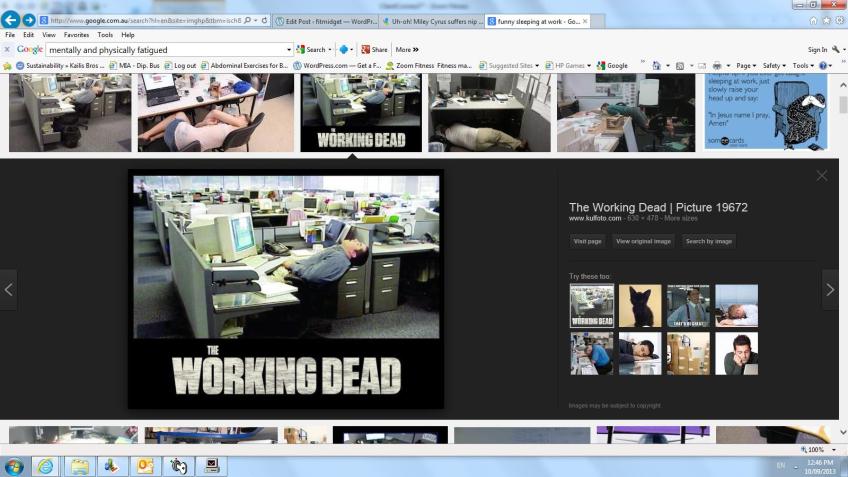
Task: Open Internet Explorer from the taskbar
Action: pos(46,466)
